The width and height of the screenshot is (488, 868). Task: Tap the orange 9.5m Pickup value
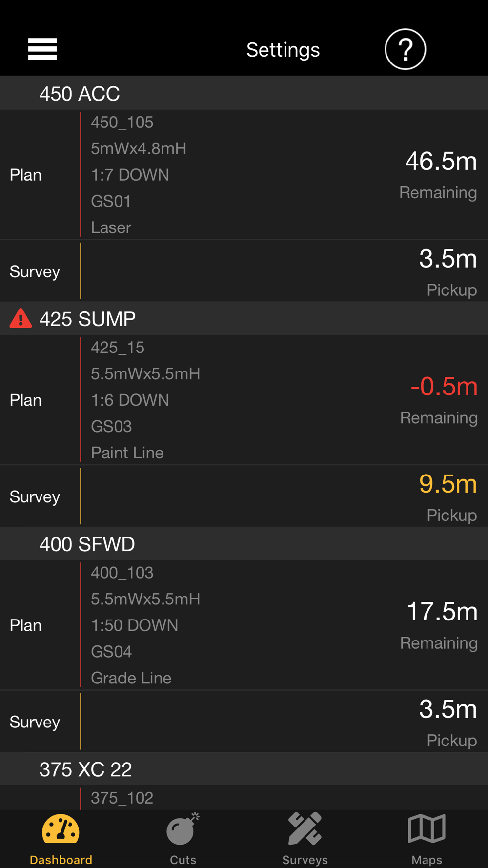click(x=447, y=484)
